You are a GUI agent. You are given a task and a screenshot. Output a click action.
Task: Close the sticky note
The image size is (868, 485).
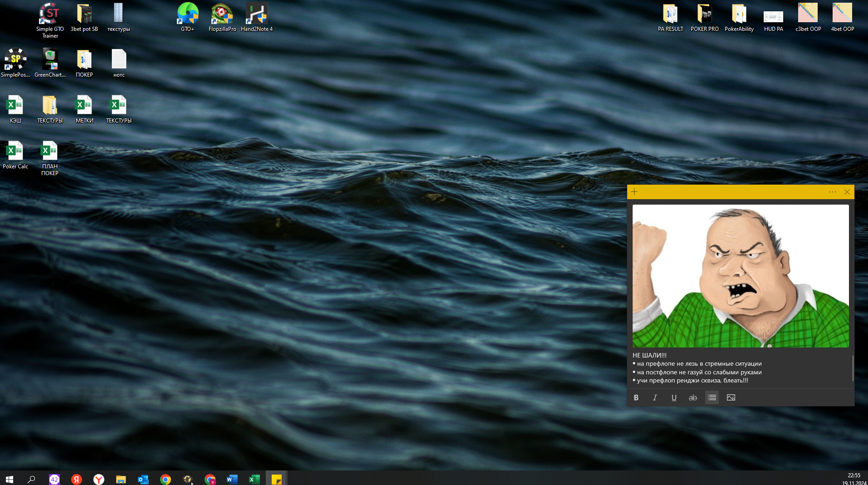click(847, 192)
